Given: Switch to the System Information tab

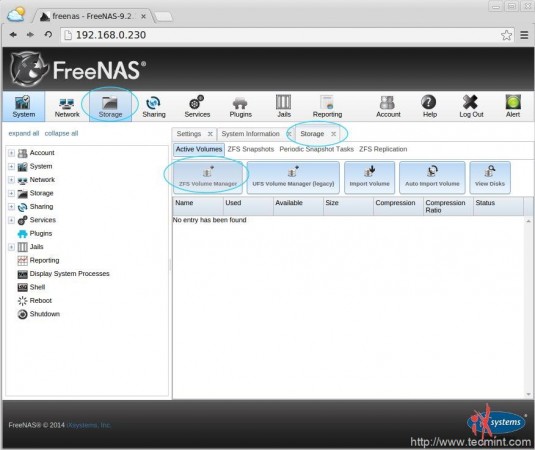Looking at the screenshot, I should click(250, 134).
